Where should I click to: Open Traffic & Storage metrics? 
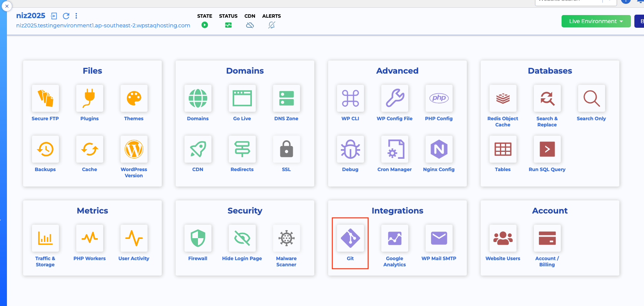(x=45, y=238)
